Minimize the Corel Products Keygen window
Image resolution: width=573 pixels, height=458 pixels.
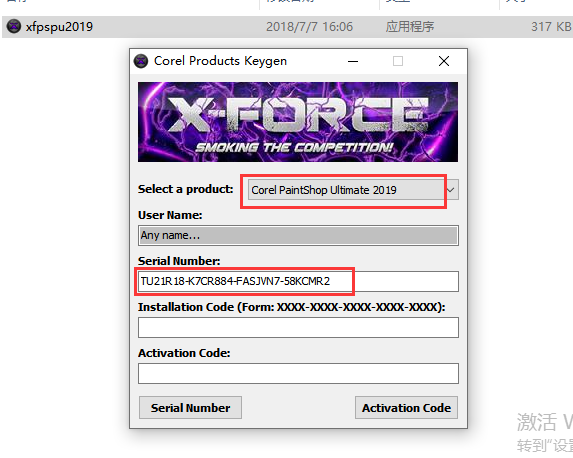[353, 61]
